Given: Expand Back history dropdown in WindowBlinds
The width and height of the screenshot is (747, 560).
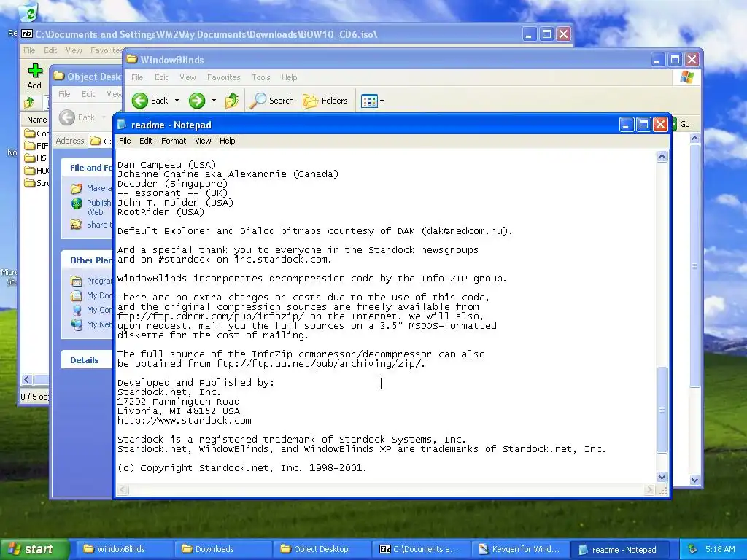Looking at the screenshot, I should point(177,101).
